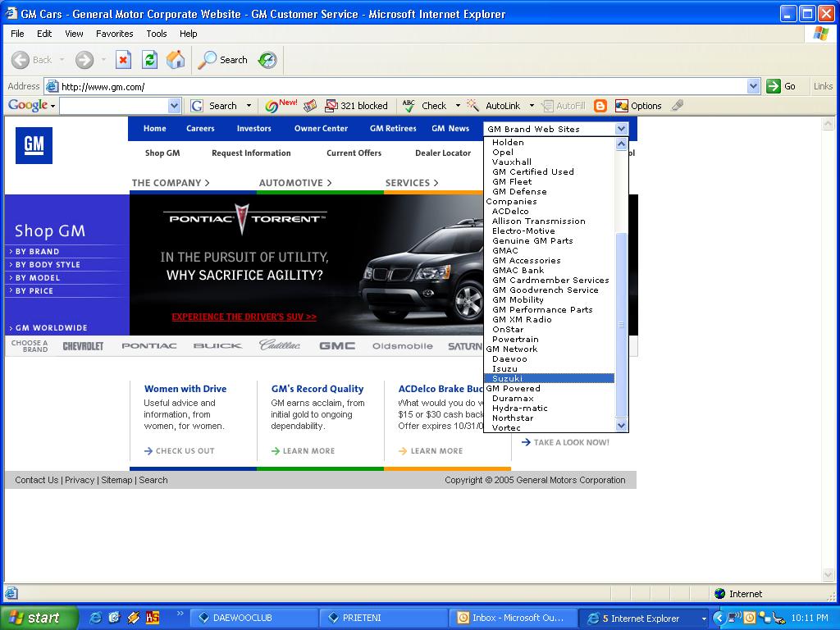Refresh the page with the Refresh icon

click(149, 60)
